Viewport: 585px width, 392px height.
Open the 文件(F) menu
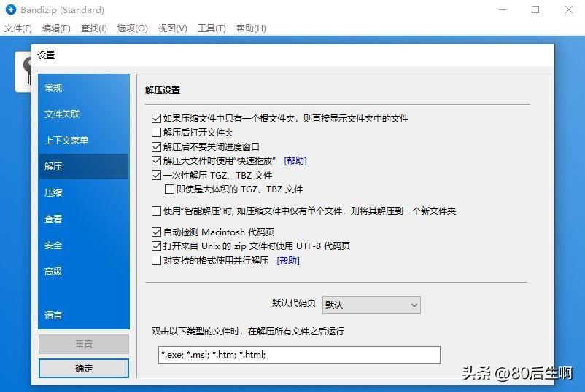18,28
